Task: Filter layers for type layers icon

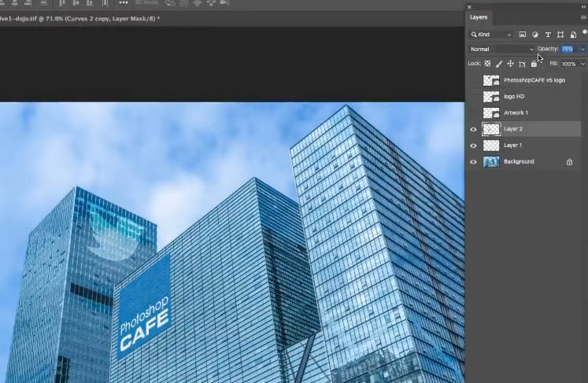Action: (548, 35)
